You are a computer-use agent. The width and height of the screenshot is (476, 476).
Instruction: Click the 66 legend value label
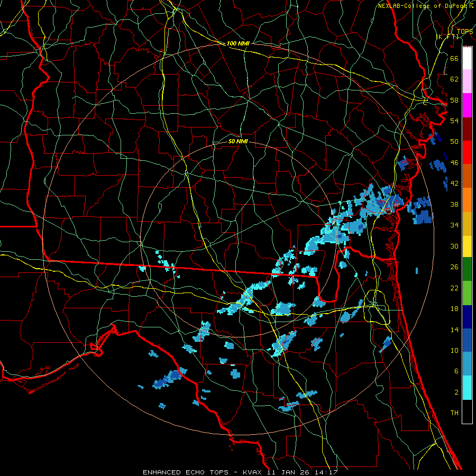click(454, 58)
